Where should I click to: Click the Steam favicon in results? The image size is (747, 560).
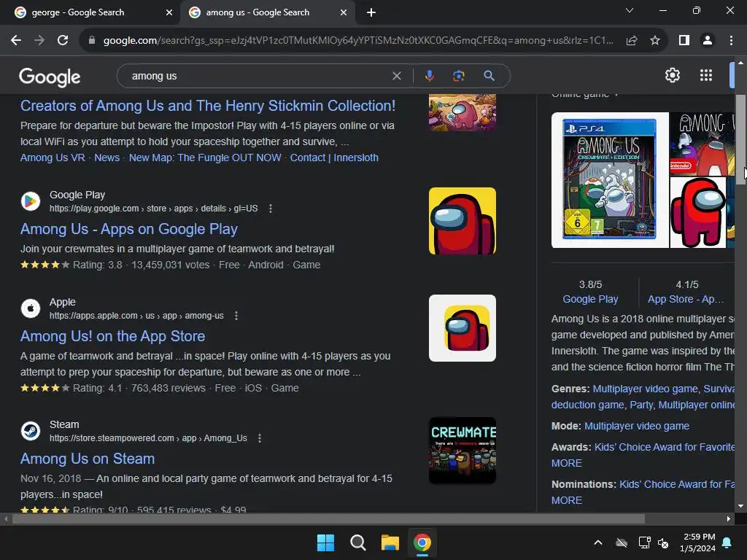(x=31, y=431)
